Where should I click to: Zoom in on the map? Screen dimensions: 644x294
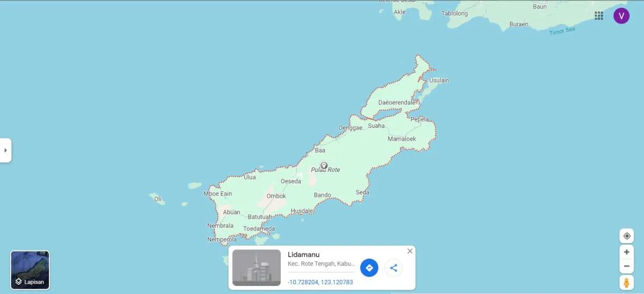(x=626, y=252)
